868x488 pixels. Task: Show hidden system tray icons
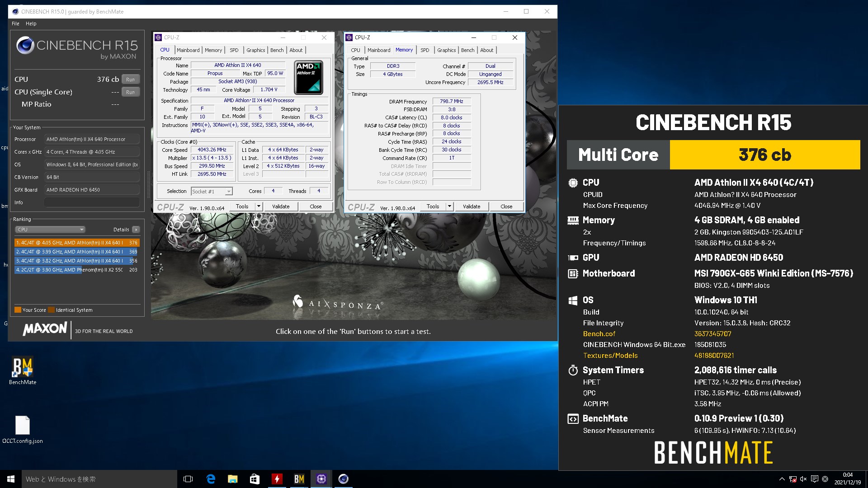pyautogui.click(x=782, y=479)
